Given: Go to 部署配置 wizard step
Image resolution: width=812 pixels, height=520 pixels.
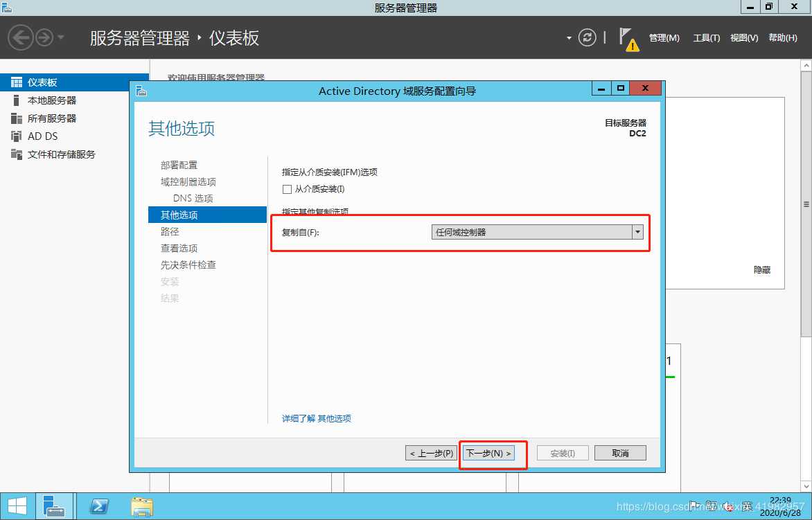Looking at the screenshot, I should tap(179, 165).
